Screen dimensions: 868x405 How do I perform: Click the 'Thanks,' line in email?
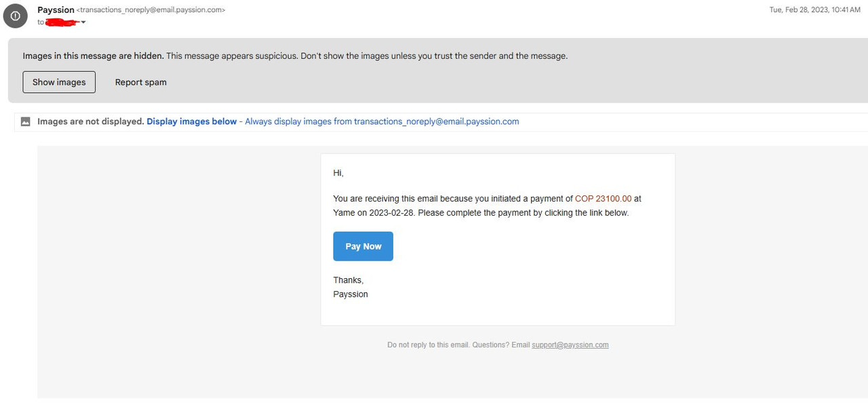pyautogui.click(x=349, y=280)
